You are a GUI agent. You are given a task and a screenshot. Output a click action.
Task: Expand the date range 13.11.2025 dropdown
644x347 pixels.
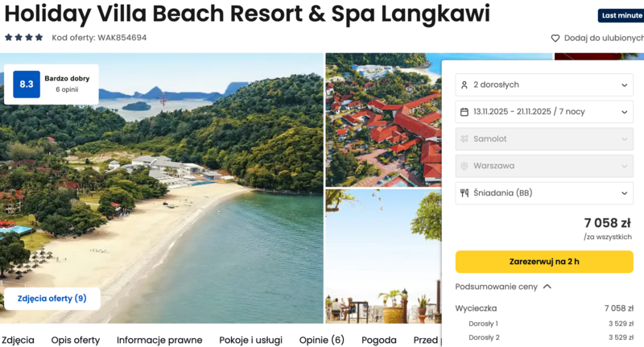point(544,112)
